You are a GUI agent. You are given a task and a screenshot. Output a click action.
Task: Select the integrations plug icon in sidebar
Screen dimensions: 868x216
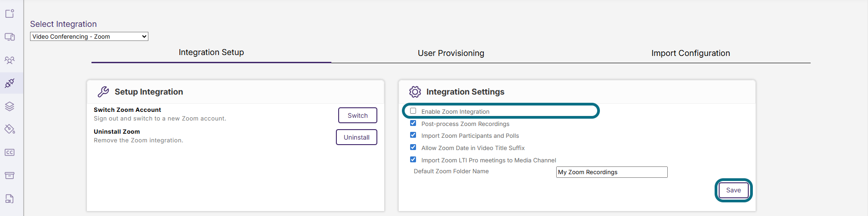click(10, 83)
